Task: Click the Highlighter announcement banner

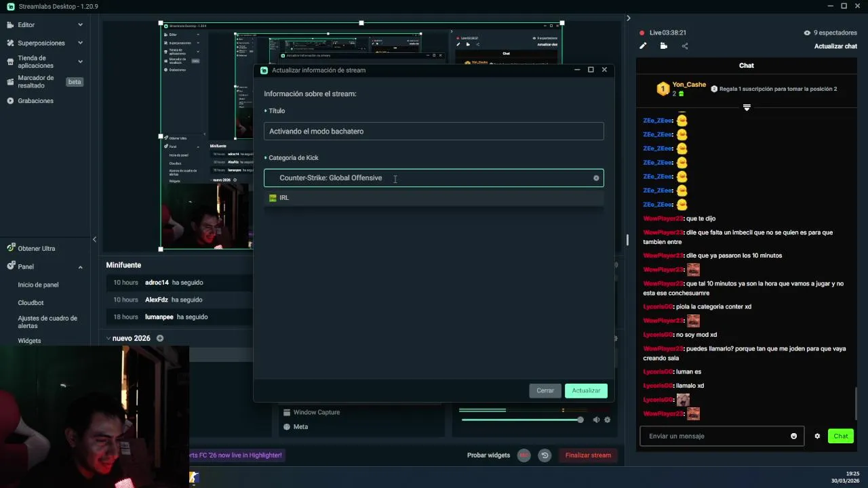Action: pos(236,455)
